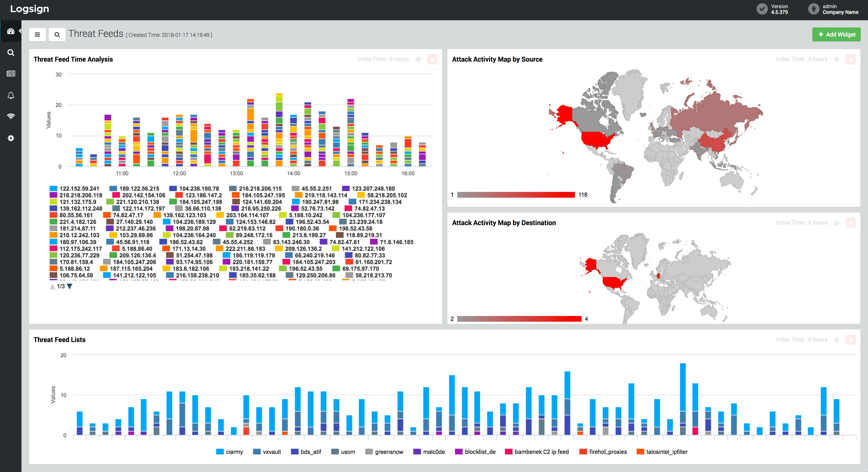Toggle legend entry 189.122.56.215
The height and width of the screenshot is (472, 868).
point(134,189)
